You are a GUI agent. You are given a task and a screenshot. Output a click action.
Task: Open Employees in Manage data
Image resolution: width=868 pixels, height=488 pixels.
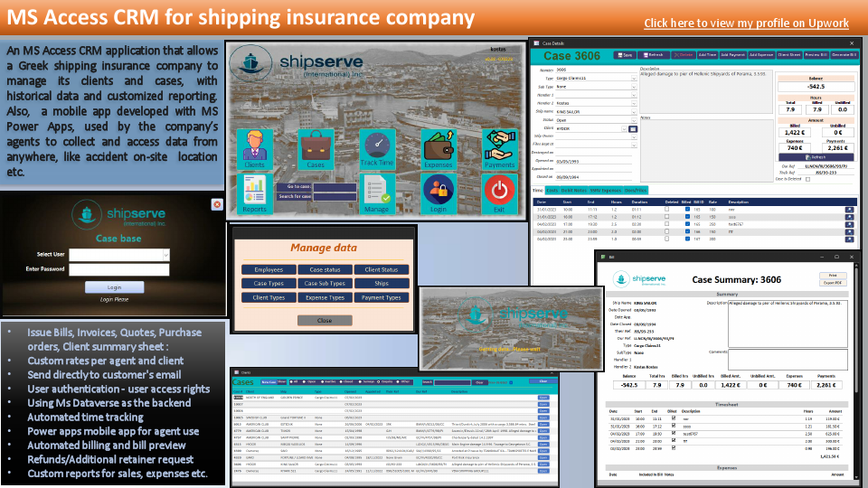269,269
